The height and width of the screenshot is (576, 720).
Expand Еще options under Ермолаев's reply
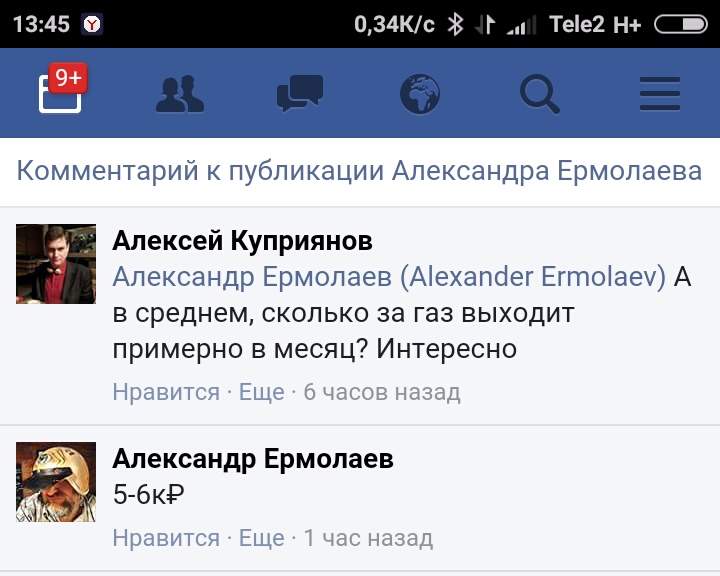262,538
